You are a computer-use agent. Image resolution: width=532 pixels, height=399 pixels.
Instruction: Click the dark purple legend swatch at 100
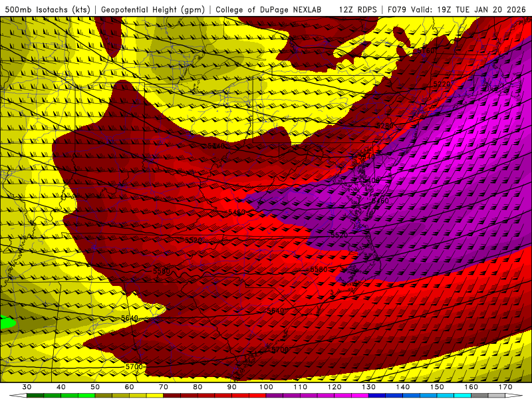tap(275, 396)
